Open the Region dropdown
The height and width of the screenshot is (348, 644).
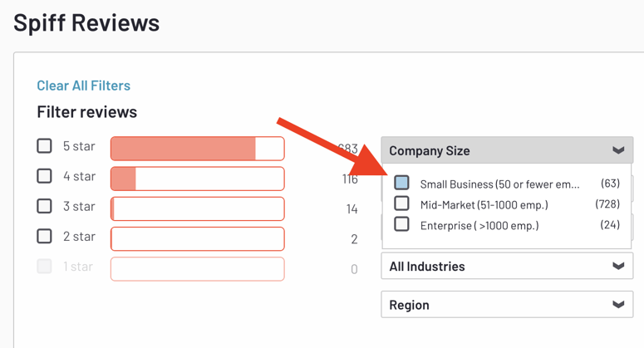pyautogui.click(x=507, y=305)
